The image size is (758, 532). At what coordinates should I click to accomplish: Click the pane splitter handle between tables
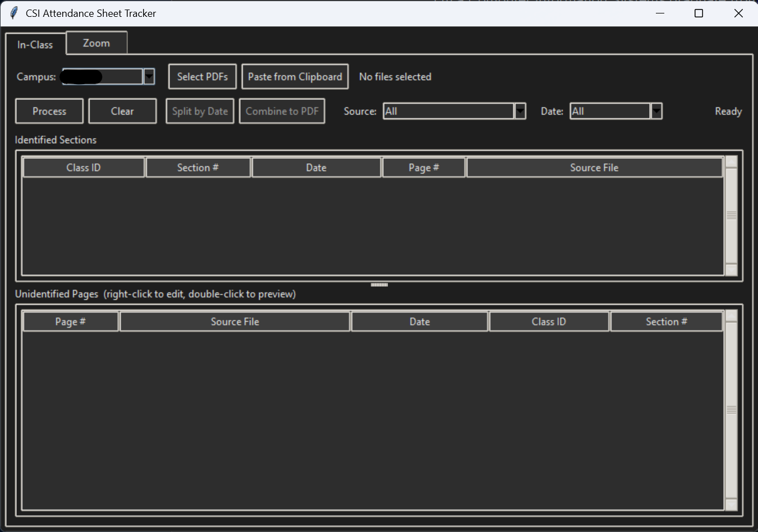coord(379,285)
